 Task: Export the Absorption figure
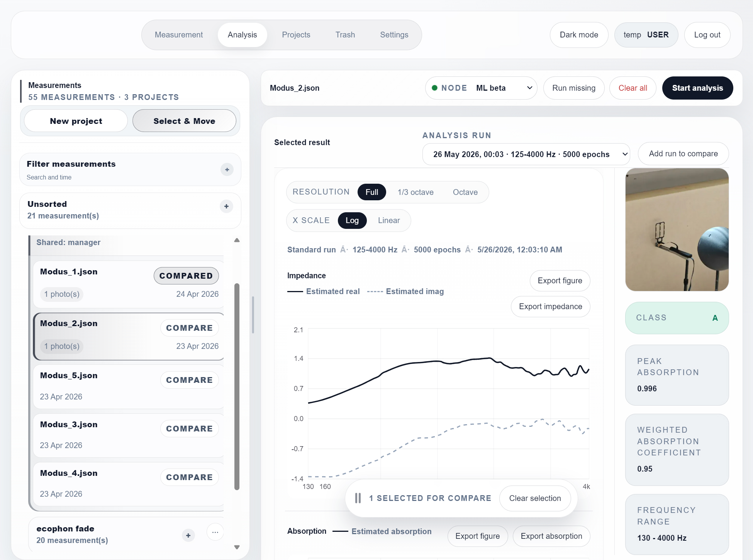(477, 536)
